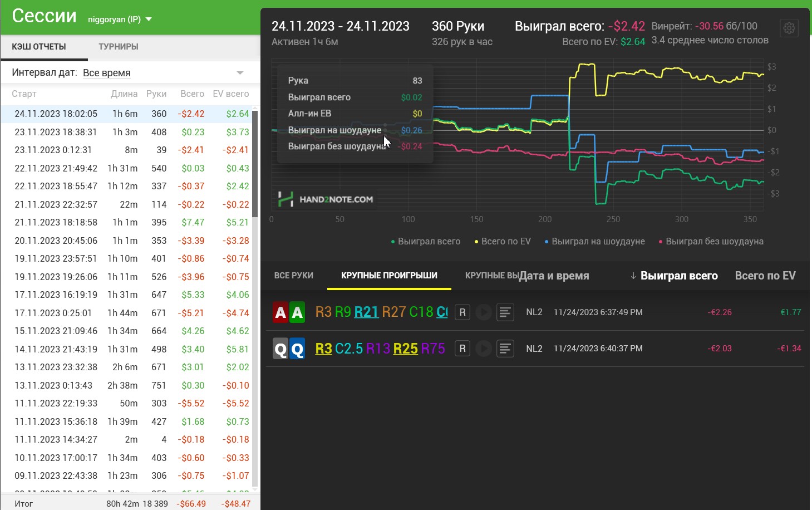Click the R replayer button on AA hand
The width and height of the screenshot is (812, 510).
[462, 312]
